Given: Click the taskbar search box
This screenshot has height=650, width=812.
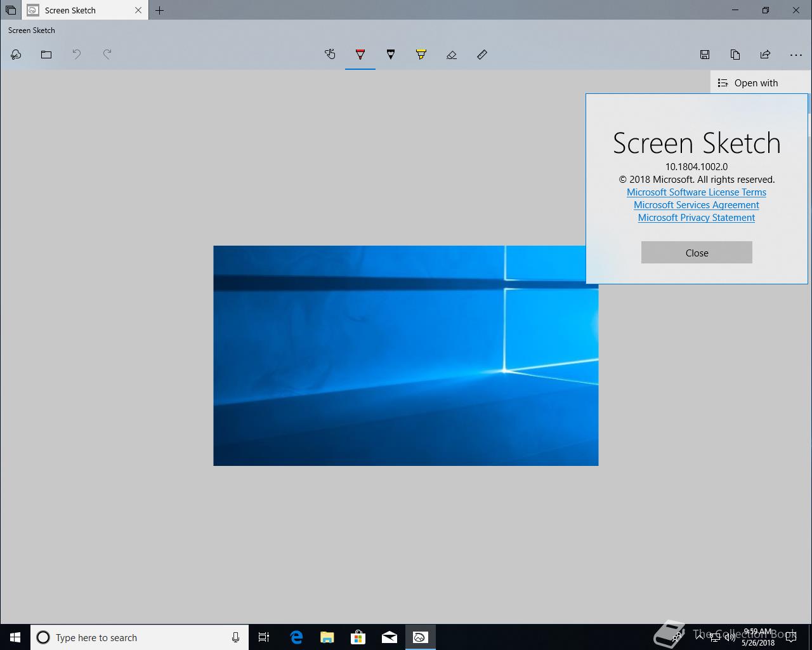Looking at the screenshot, I should point(140,637).
